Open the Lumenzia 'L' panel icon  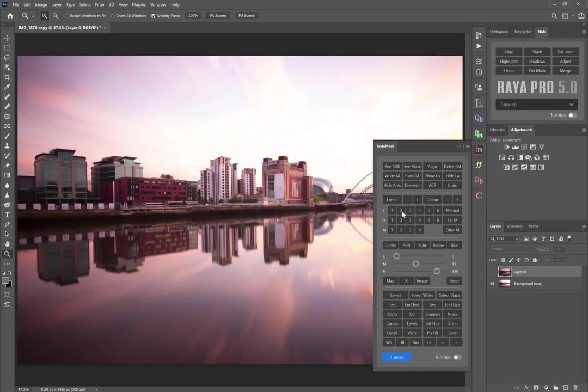point(479,103)
